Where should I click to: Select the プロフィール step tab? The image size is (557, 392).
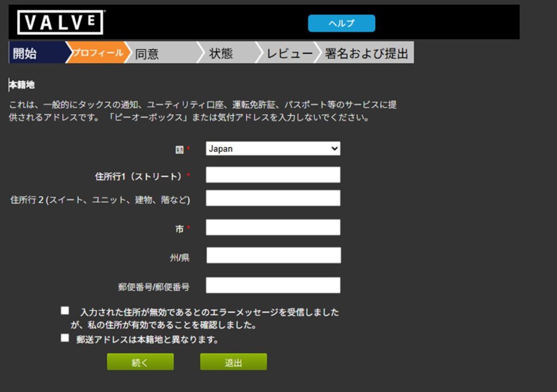point(98,53)
